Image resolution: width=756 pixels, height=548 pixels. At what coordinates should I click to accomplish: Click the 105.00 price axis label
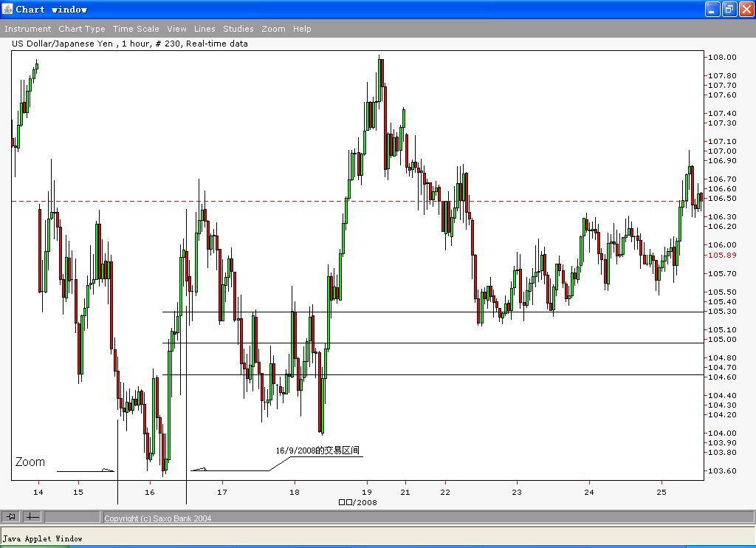pyautogui.click(x=722, y=339)
